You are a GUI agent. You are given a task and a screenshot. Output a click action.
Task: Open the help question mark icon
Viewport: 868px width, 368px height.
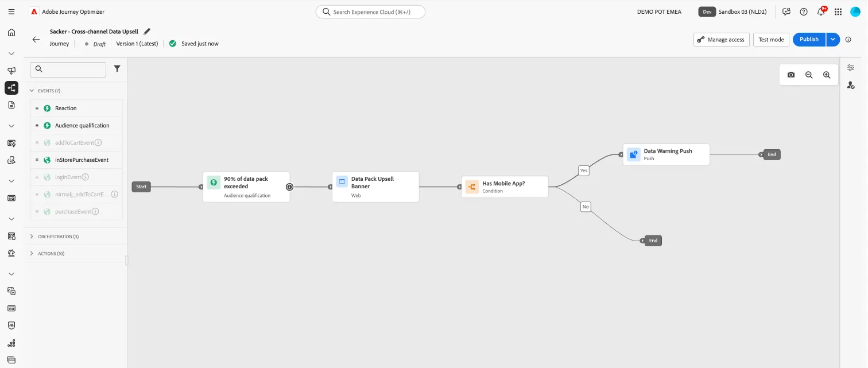pos(804,11)
